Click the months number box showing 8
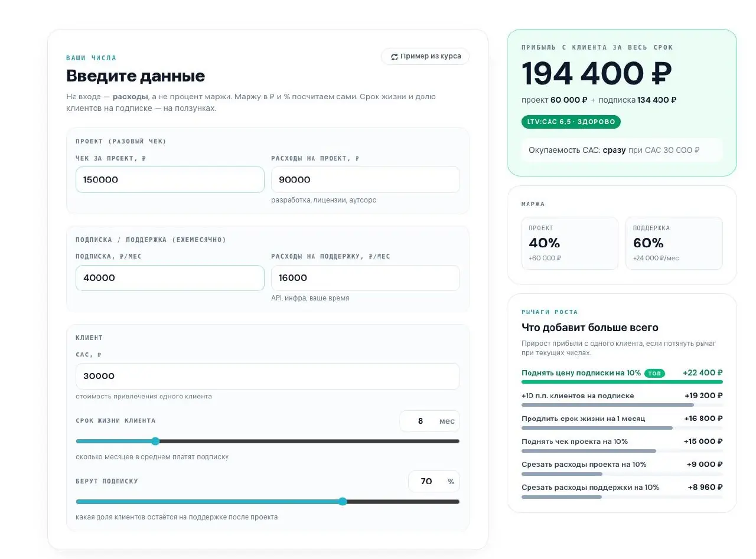Viewport: 756px width, 559px height. 429,421
